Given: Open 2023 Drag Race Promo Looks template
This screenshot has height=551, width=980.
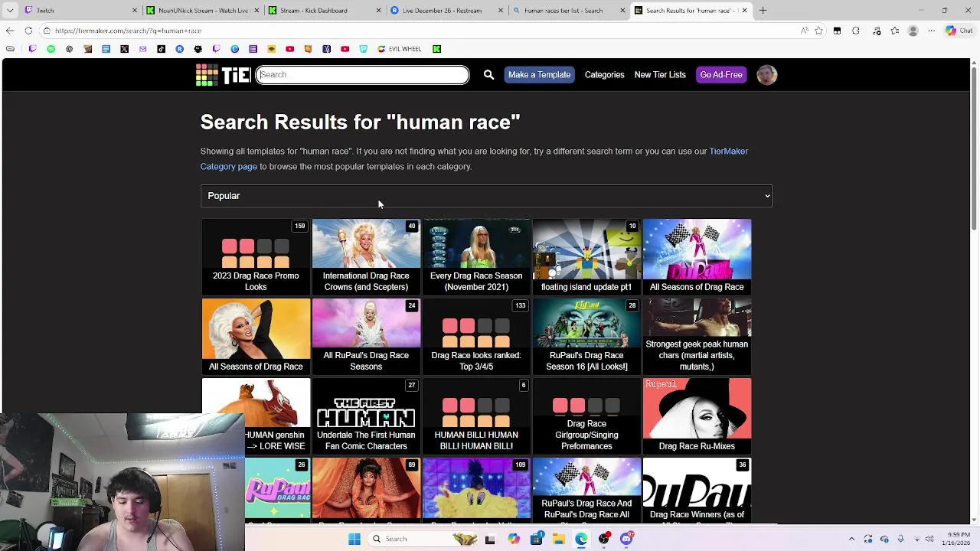Looking at the screenshot, I should coord(256,256).
